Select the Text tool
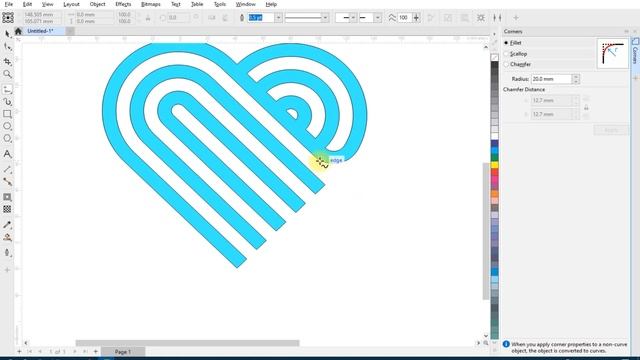Image resolution: width=640 pixels, height=360 pixels. pos(7,154)
